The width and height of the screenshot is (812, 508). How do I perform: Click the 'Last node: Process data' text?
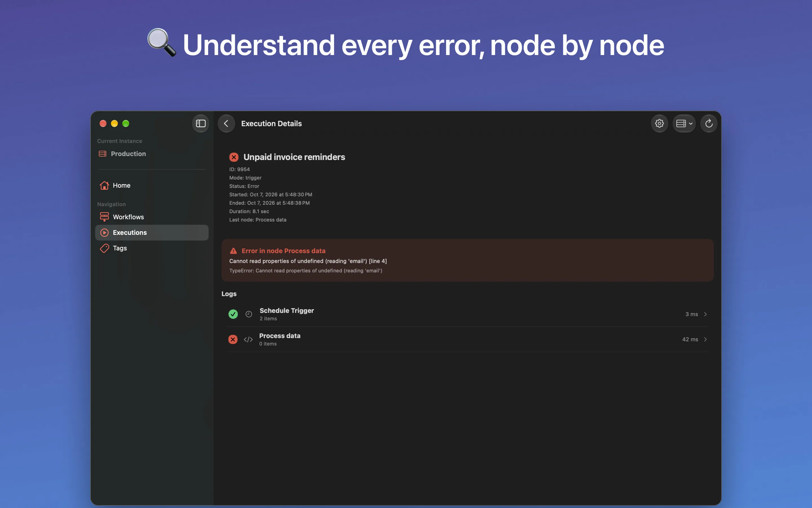[x=258, y=220]
